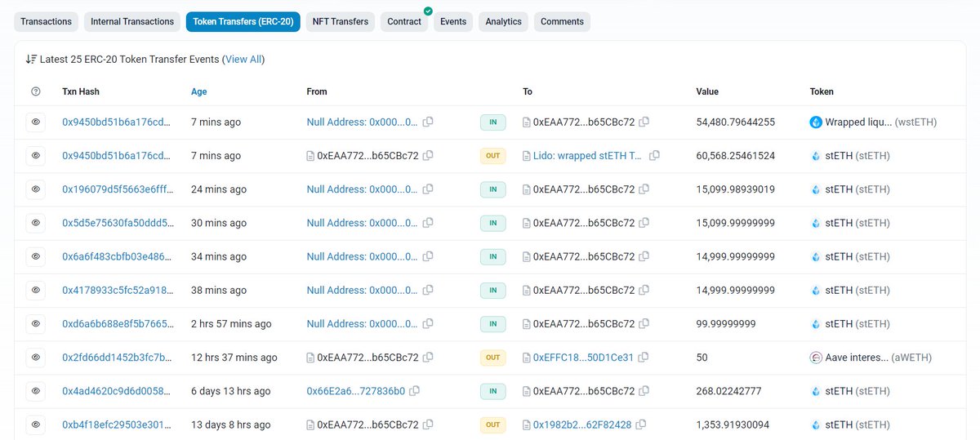
Task: Copy To address in the 30 mins ago row
Action: click(x=644, y=223)
